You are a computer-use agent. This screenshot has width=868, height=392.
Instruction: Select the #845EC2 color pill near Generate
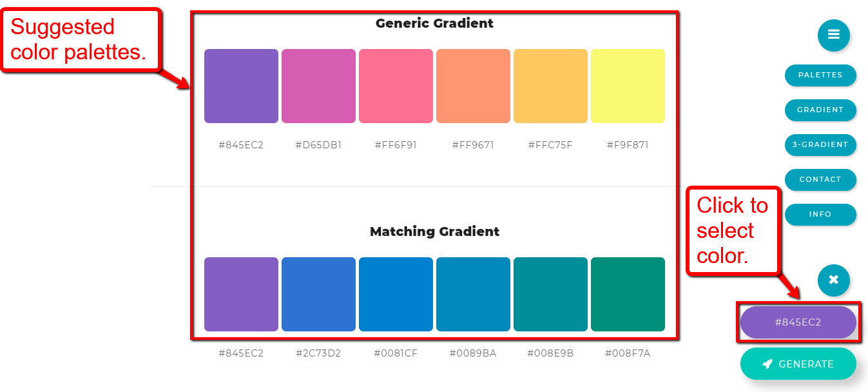798,322
